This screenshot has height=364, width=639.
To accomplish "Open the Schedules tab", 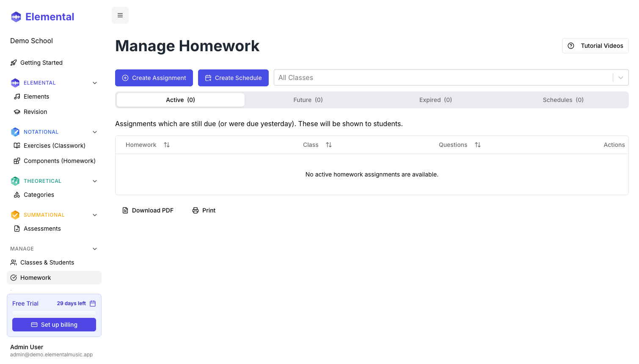I will click(563, 99).
